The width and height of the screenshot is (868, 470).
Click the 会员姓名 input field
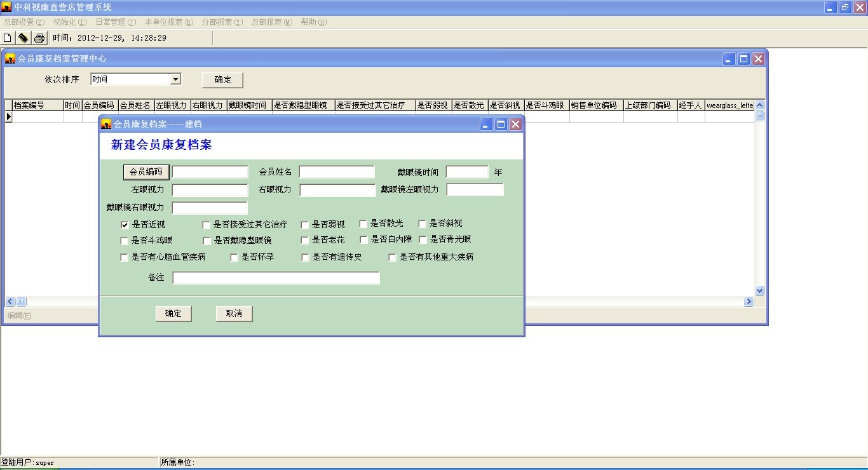(337, 172)
